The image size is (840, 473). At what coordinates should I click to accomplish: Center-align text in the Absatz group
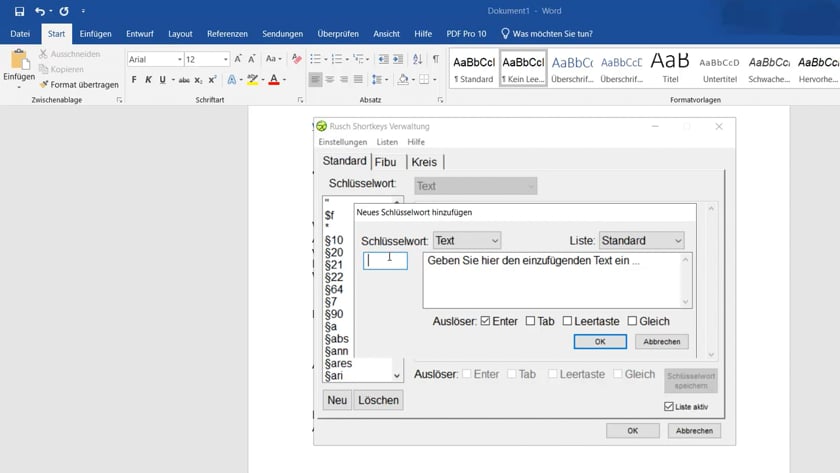pos(330,80)
